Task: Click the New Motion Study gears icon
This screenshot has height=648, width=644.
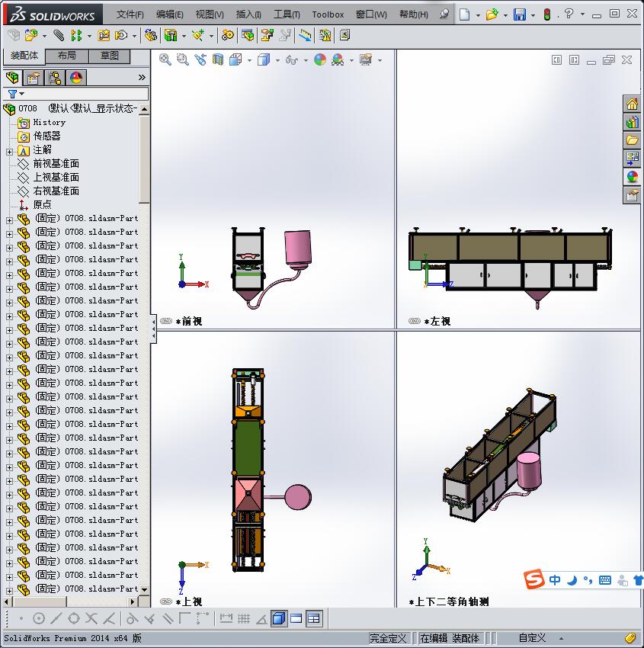Action: pyautogui.click(x=227, y=36)
